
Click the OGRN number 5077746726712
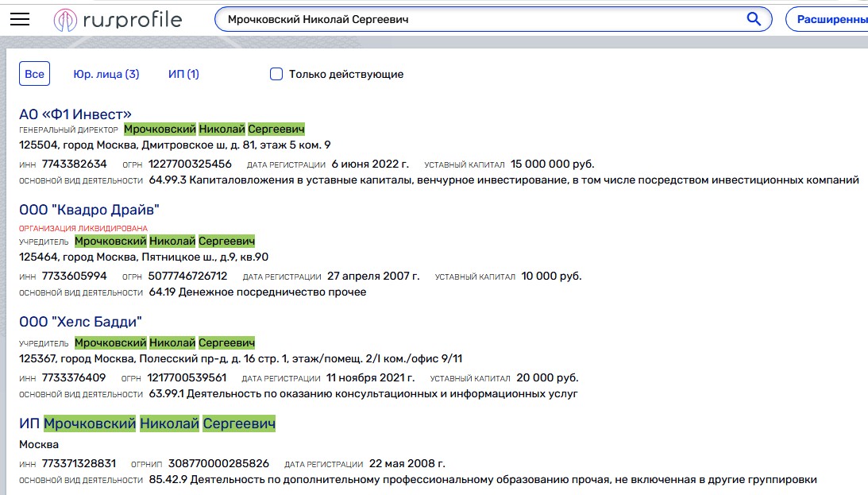(187, 277)
